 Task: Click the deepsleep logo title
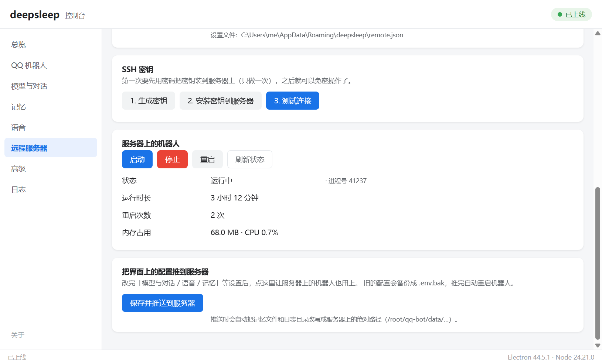[x=35, y=15]
